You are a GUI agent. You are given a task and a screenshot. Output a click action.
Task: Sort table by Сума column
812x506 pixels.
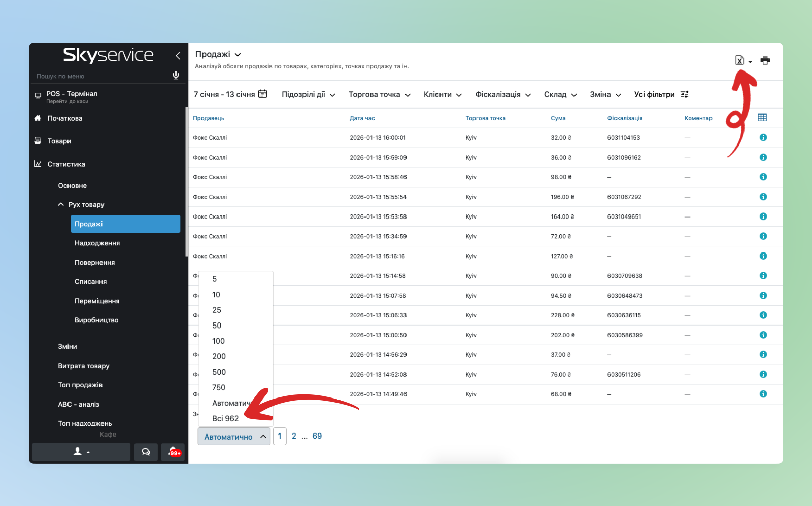pyautogui.click(x=558, y=118)
